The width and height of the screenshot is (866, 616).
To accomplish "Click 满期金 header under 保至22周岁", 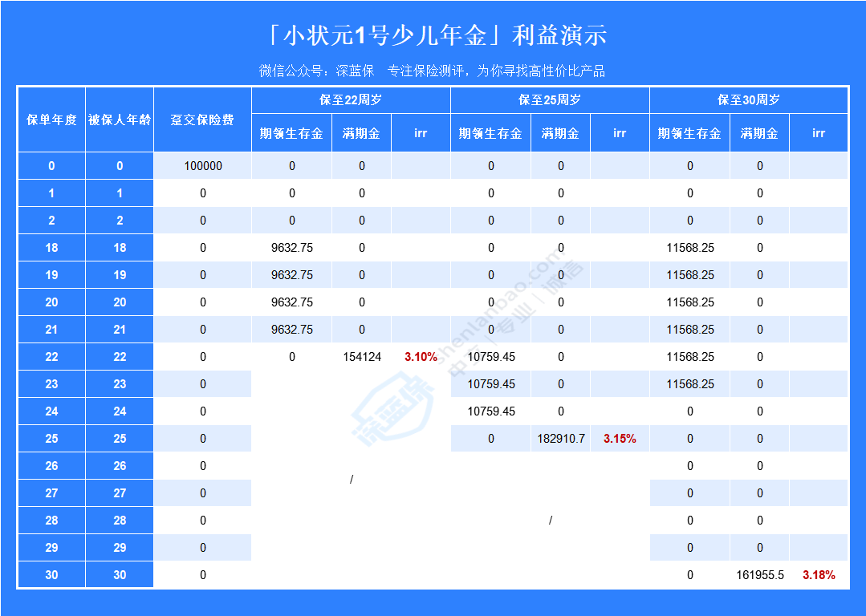I will click(362, 133).
